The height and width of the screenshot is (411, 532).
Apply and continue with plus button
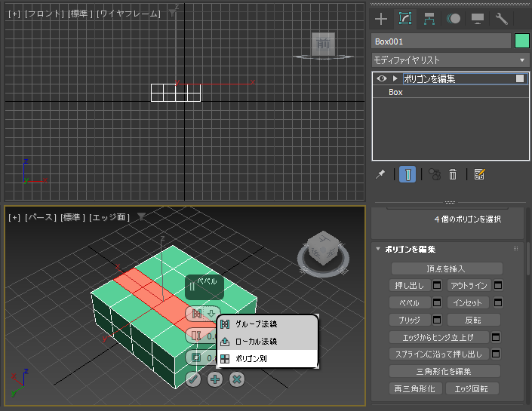click(x=215, y=379)
